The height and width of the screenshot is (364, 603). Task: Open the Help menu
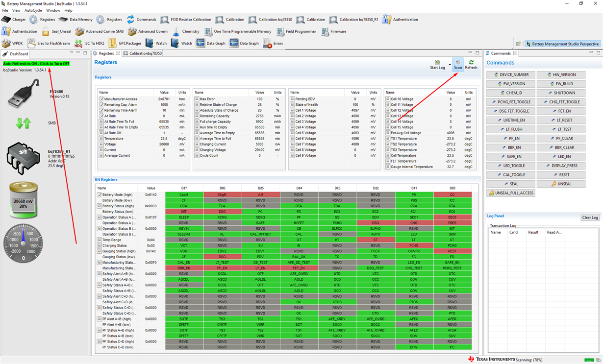click(x=68, y=10)
